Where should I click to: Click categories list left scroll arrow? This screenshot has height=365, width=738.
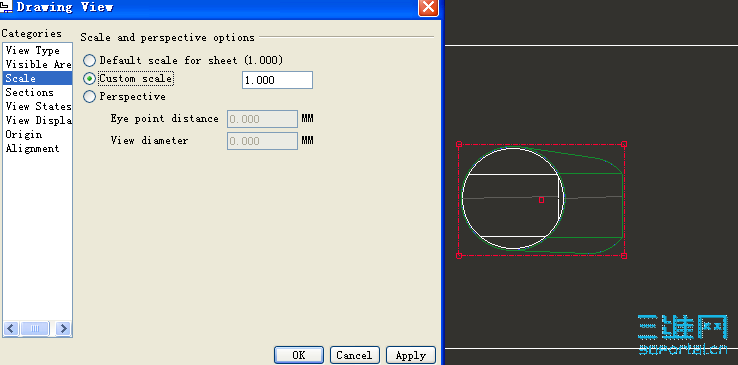pyautogui.click(x=11, y=328)
